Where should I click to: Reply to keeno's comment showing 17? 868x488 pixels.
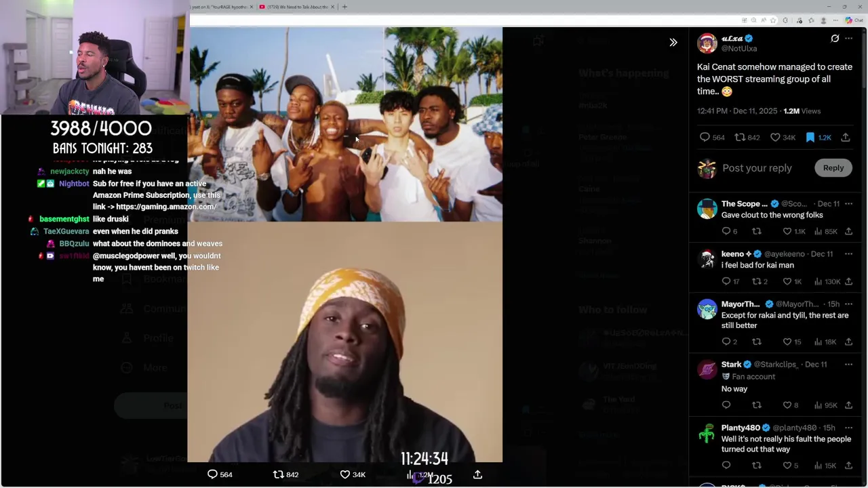tap(730, 282)
